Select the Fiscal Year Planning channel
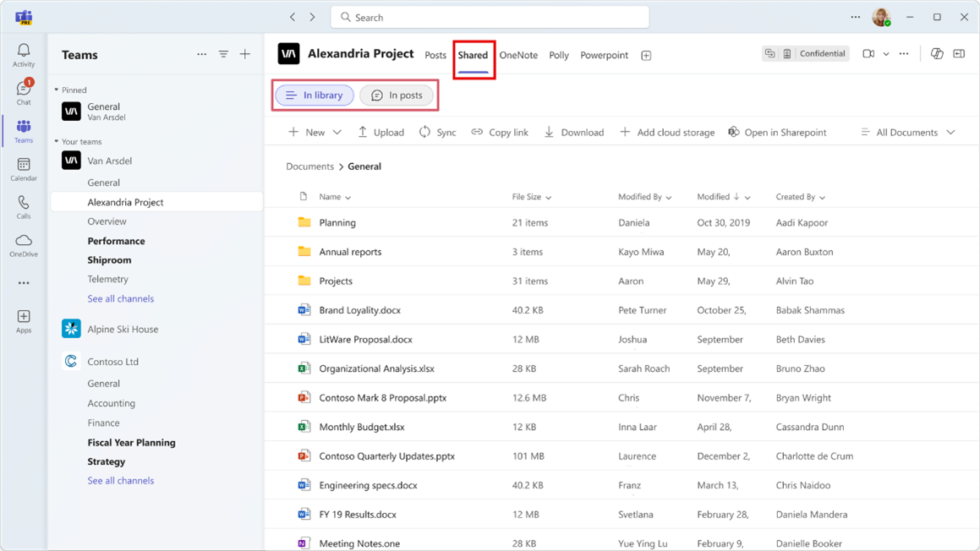980x551 pixels. click(131, 442)
